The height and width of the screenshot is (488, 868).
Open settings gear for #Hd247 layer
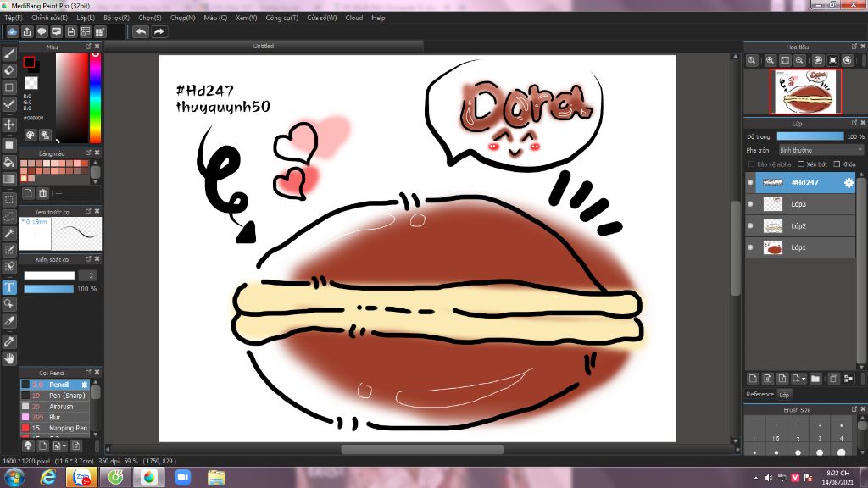click(848, 182)
